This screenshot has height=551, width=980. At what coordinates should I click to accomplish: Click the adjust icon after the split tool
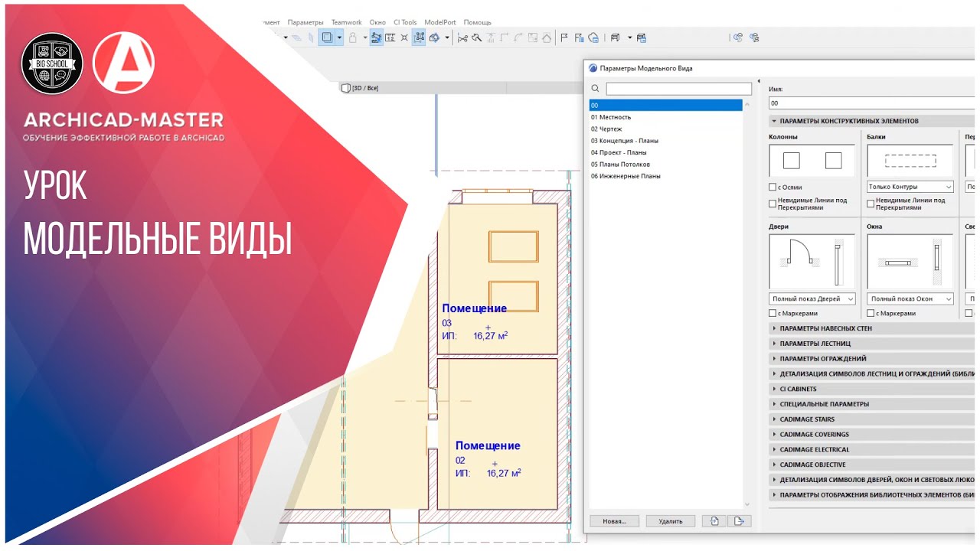point(491,37)
